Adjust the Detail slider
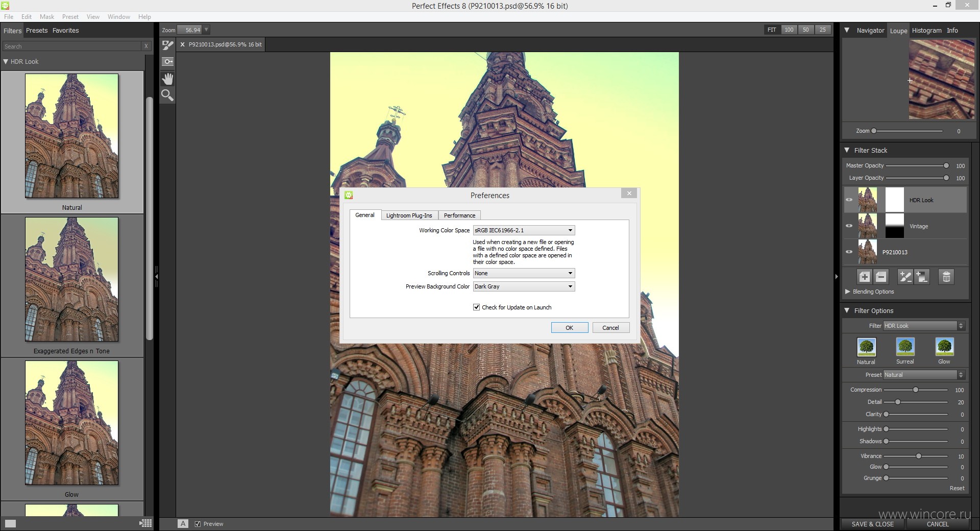Screen dimensions: 980x531 pos(916,402)
